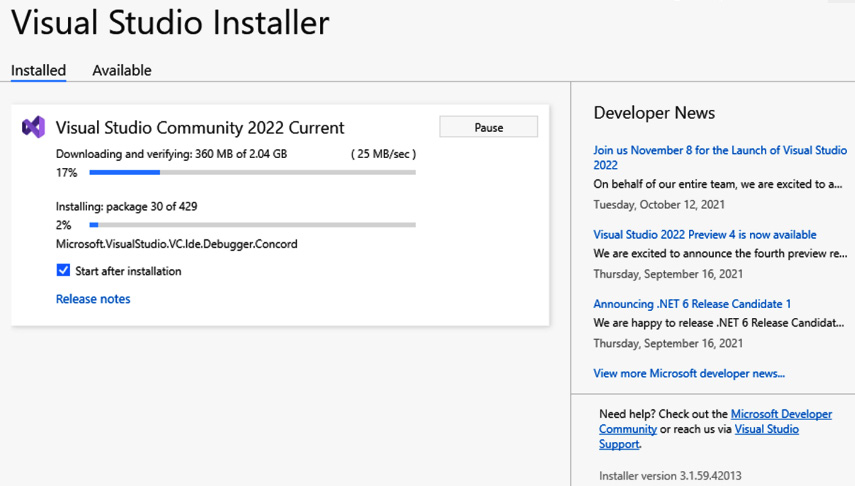The image size is (855, 486).
Task: Open Visual Studio 2022 Preview 4 news link
Action: 705,235
